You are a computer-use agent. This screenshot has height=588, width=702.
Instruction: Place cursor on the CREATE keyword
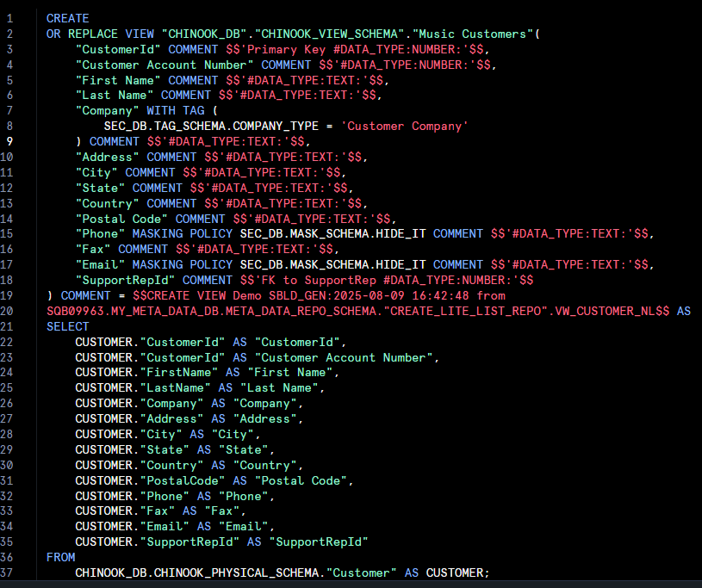pyautogui.click(x=67, y=18)
